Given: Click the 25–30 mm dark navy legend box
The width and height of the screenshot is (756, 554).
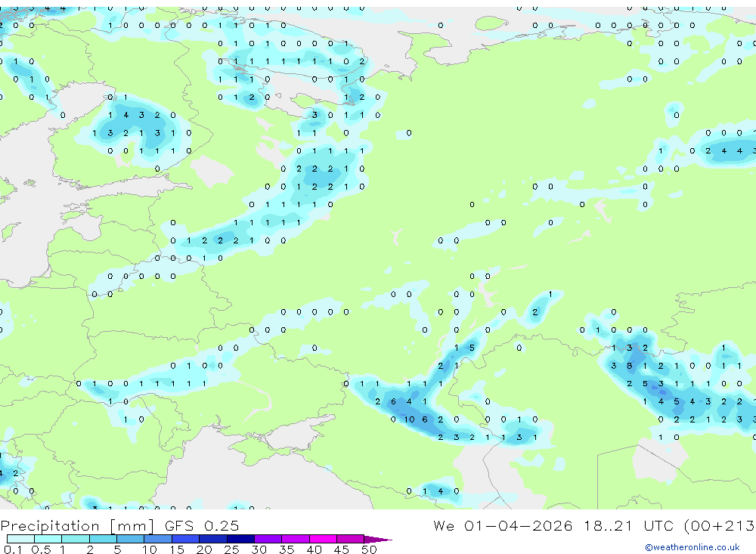Looking at the screenshot, I should [x=240, y=539].
